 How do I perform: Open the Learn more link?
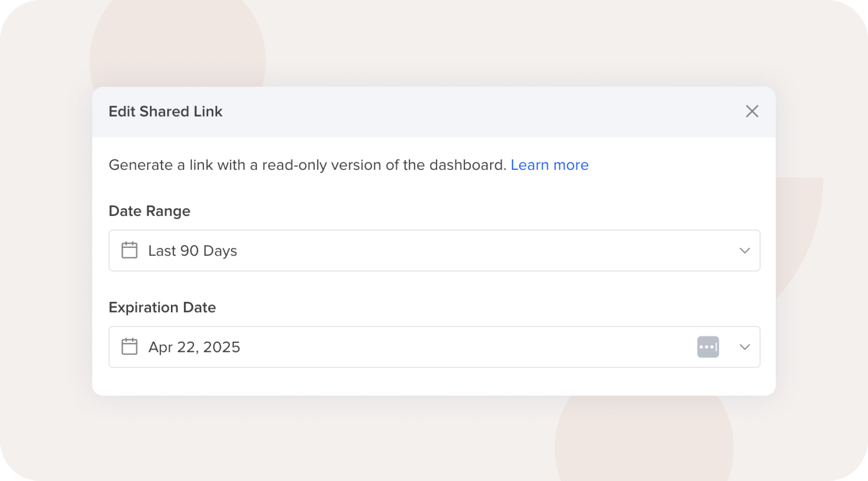click(549, 165)
